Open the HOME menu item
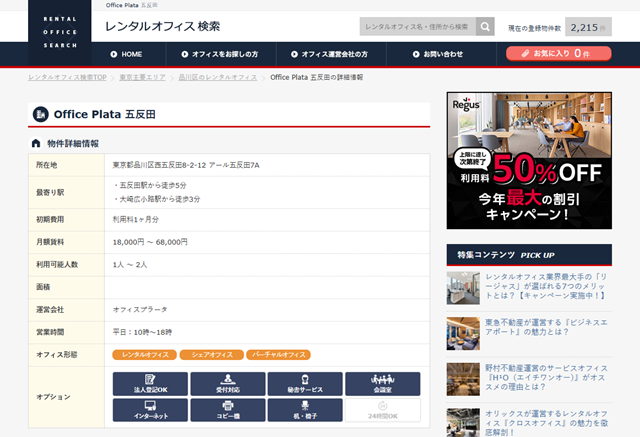 pos(125,54)
